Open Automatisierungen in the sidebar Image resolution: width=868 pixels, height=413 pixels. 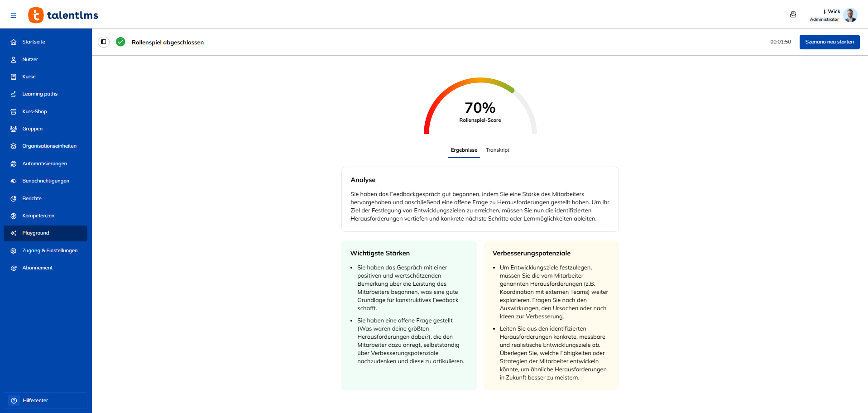45,163
